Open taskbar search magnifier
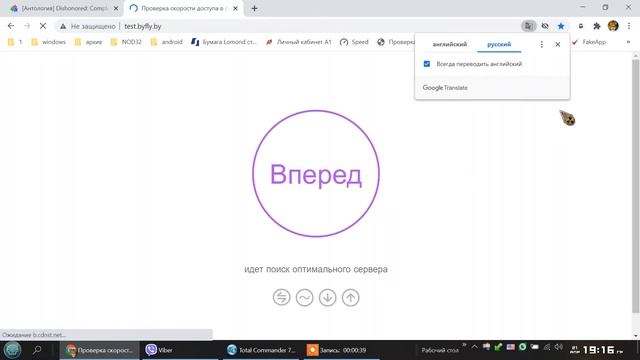640x360 pixels. pyautogui.click(x=37, y=350)
